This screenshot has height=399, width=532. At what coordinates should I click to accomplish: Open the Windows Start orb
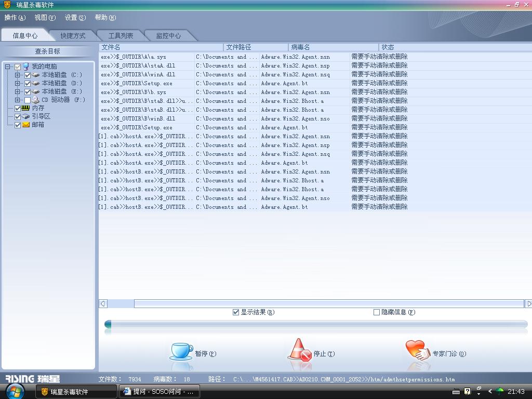pyautogui.click(x=15, y=392)
